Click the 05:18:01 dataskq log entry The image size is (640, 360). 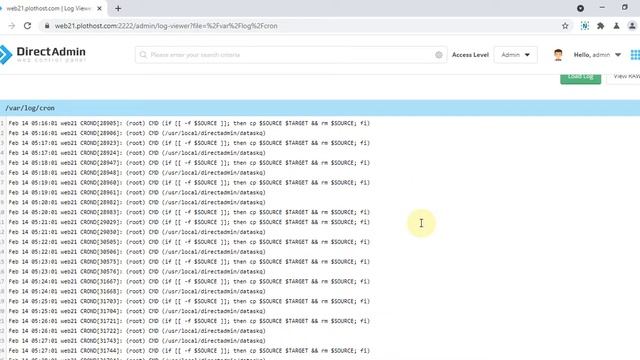(137, 173)
